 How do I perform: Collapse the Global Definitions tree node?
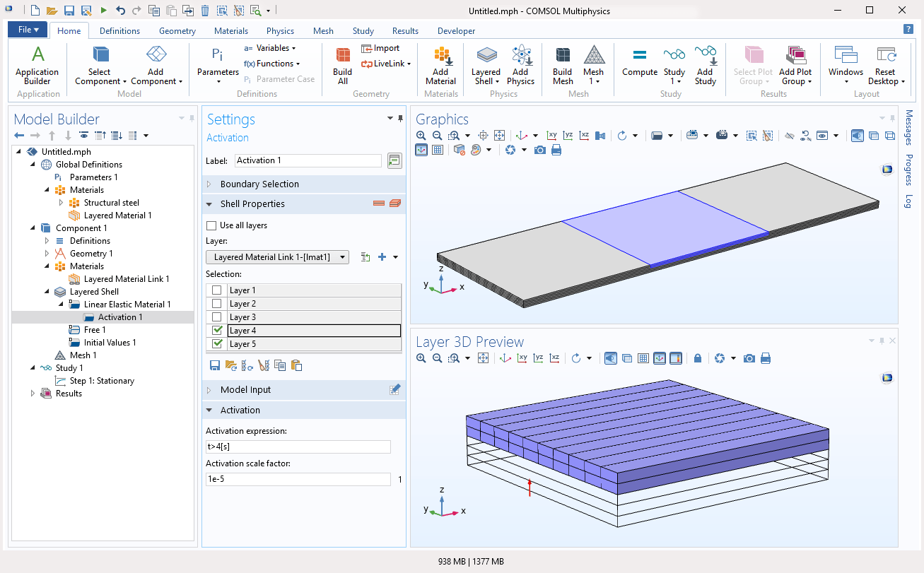pos(31,164)
